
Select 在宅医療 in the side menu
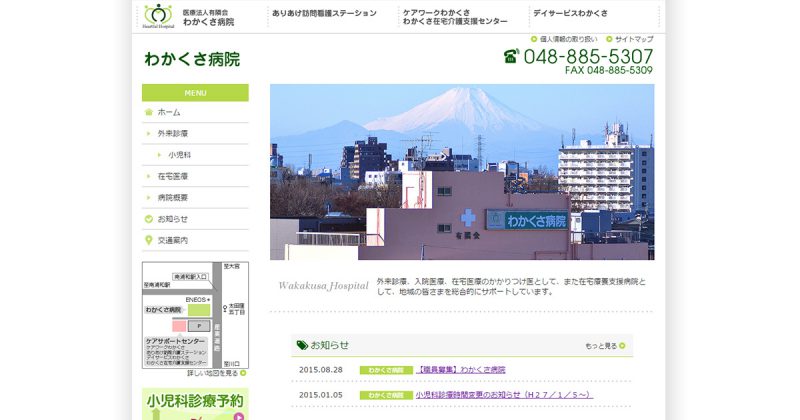[195, 177]
